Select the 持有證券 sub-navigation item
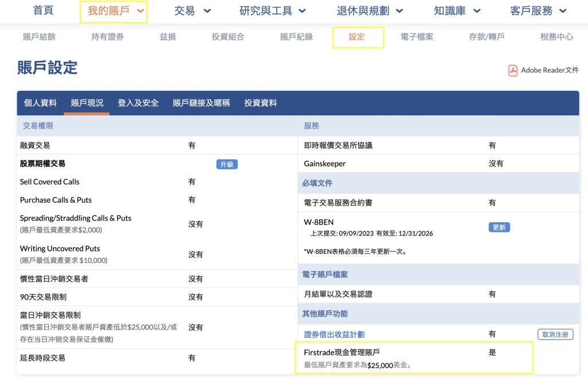This screenshot has width=588, height=383. click(107, 37)
